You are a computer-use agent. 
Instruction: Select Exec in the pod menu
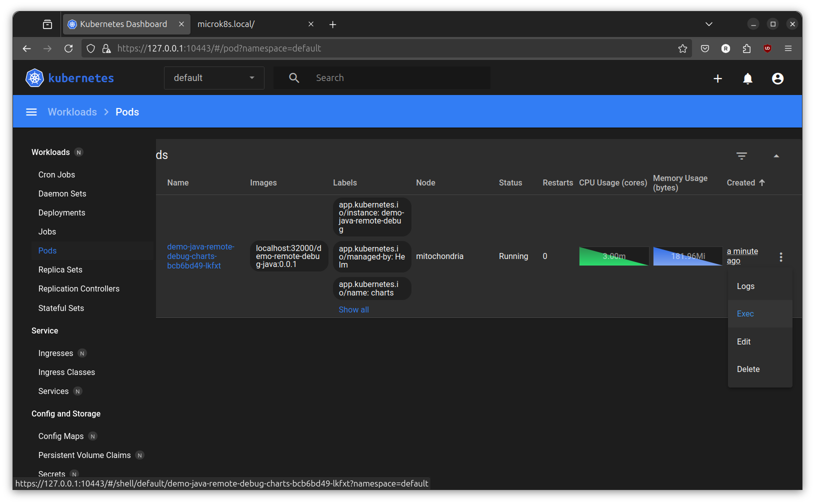760,314
